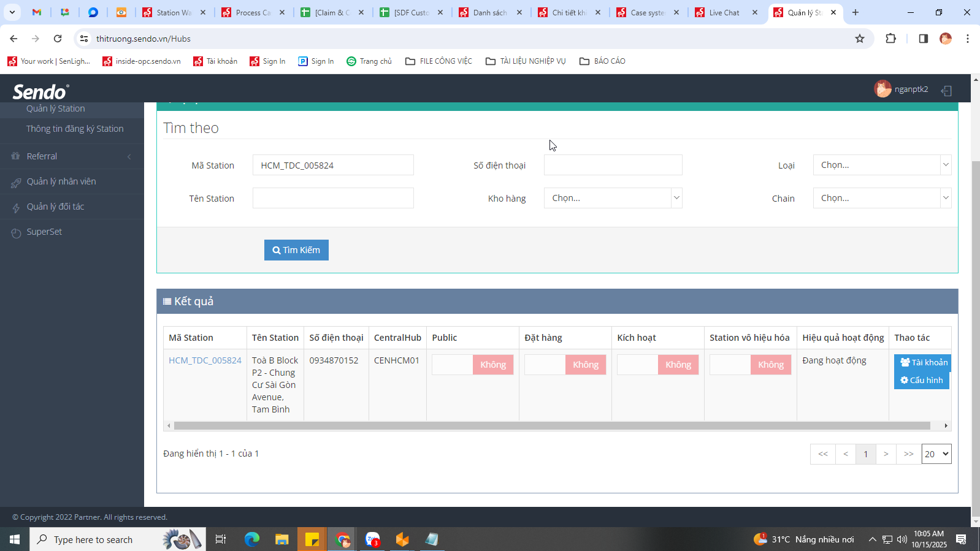Click the Windows taskbar search box

point(118,539)
